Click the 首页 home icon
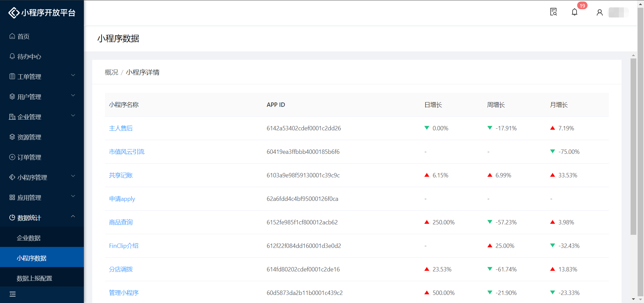Viewport: 644px width, 303px height. 12,36
